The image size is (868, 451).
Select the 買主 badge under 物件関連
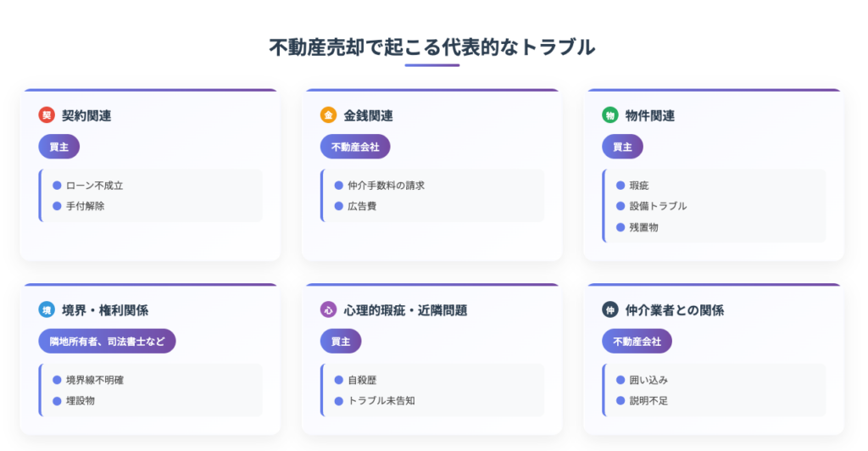tap(622, 147)
